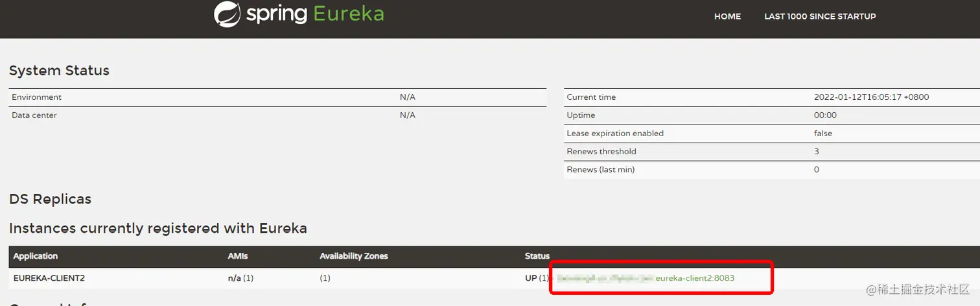980x306 pixels.
Task: Click the Uptime row label
Action: click(581, 115)
